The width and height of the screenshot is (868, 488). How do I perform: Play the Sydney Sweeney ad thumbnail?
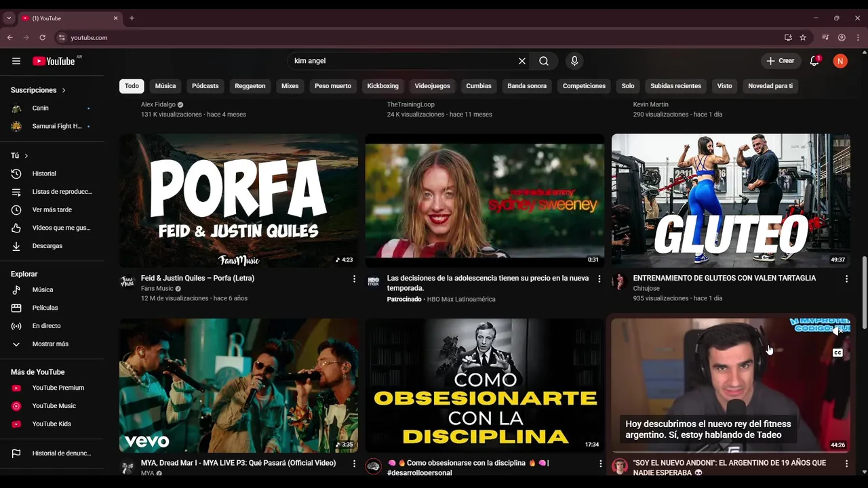[485, 201]
